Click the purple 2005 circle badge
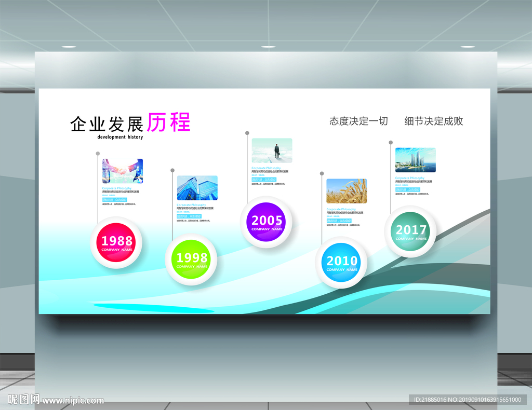 click(x=267, y=222)
